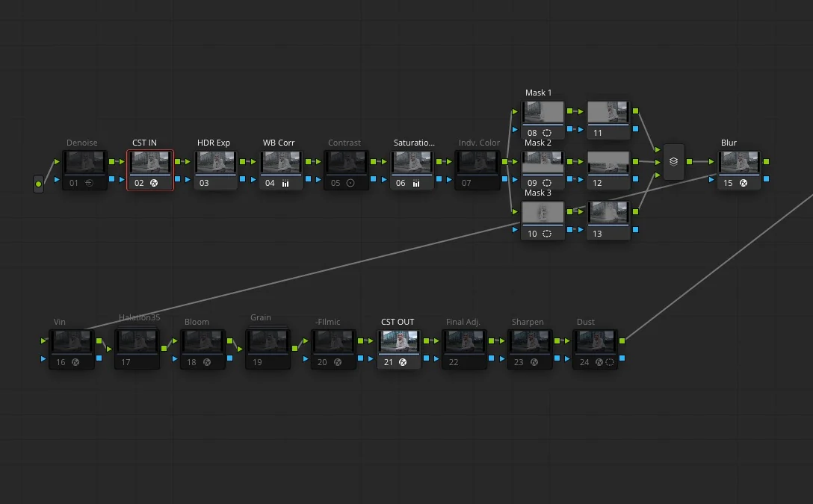813x504 pixels.
Task: Click the "Dust" node label
Action: click(586, 322)
